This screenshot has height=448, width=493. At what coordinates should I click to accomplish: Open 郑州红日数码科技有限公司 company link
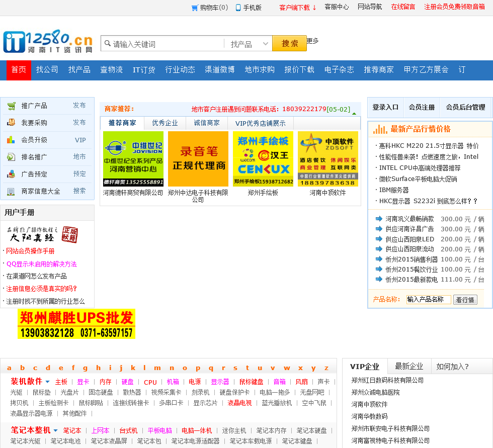pos(387,381)
